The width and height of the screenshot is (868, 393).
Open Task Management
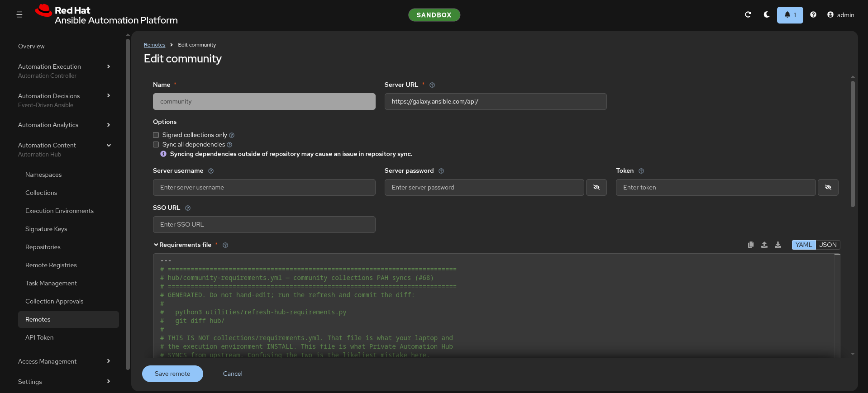pyautogui.click(x=51, y=283)
